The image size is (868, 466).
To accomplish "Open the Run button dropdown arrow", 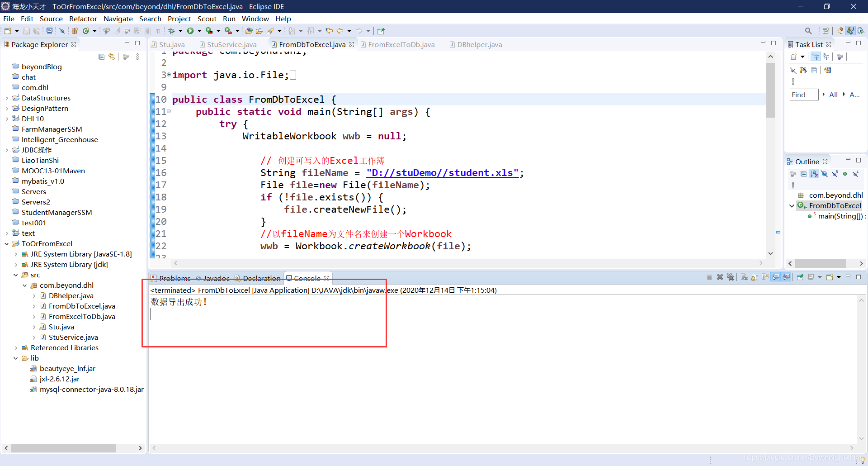I will click(199, 30).
